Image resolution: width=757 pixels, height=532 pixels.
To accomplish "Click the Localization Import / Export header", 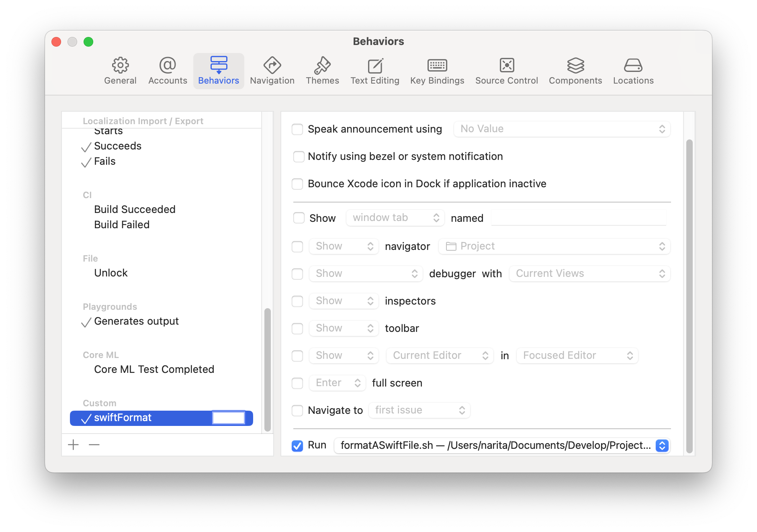I will pos(143,121).
